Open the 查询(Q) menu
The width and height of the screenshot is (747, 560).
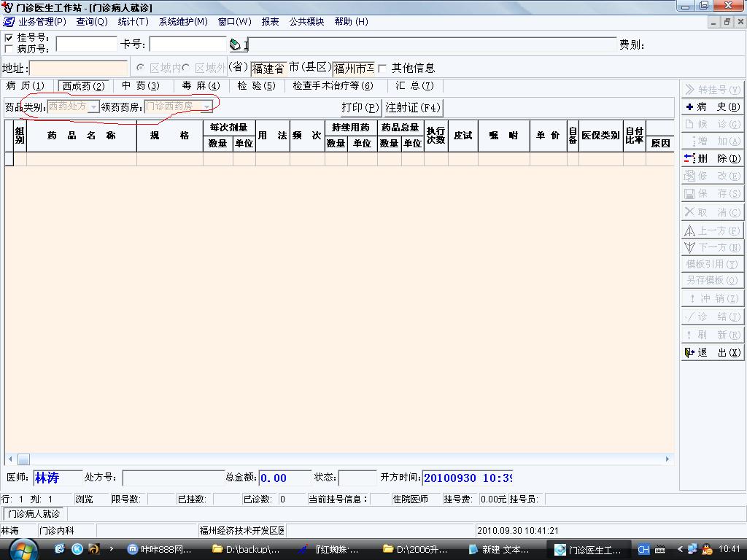(x=92, y=21)
